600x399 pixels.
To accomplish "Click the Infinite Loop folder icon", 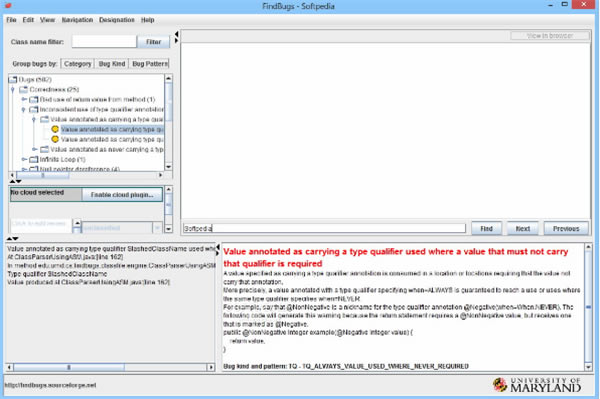I will [34, 159].
